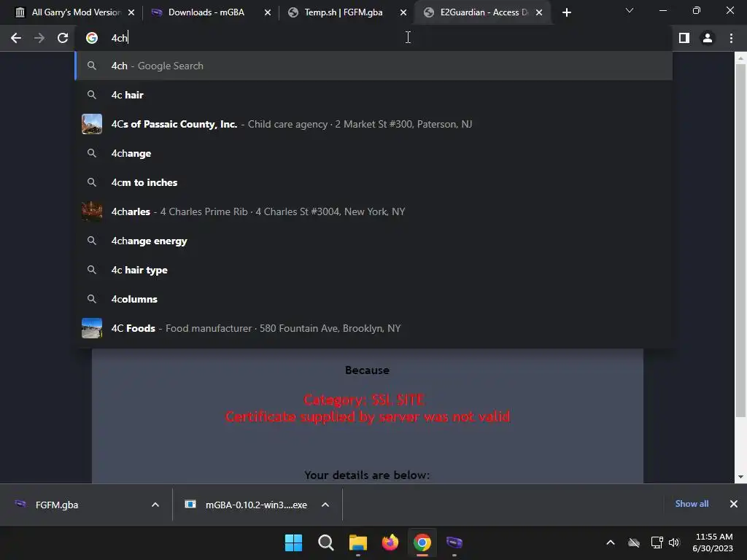Switch to Temp.sh | FGFM.gba tab
Screen dimensions: 747x560
point(347,12)
